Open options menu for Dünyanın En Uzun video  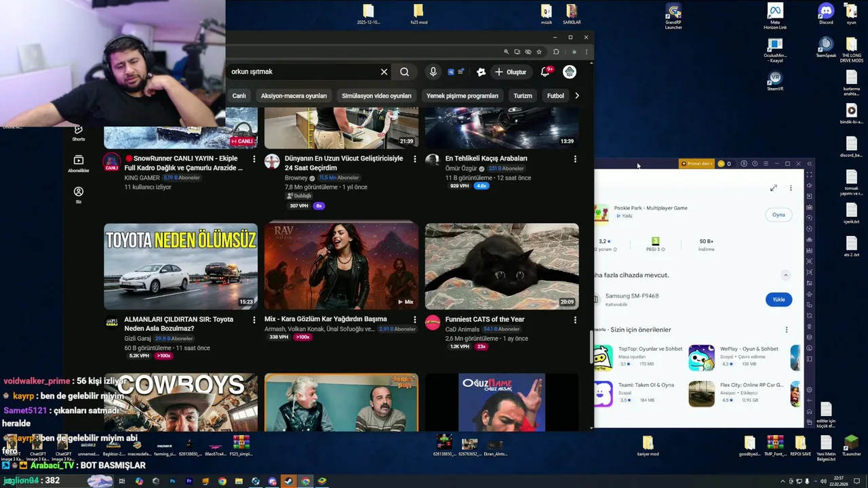point(415,159)
